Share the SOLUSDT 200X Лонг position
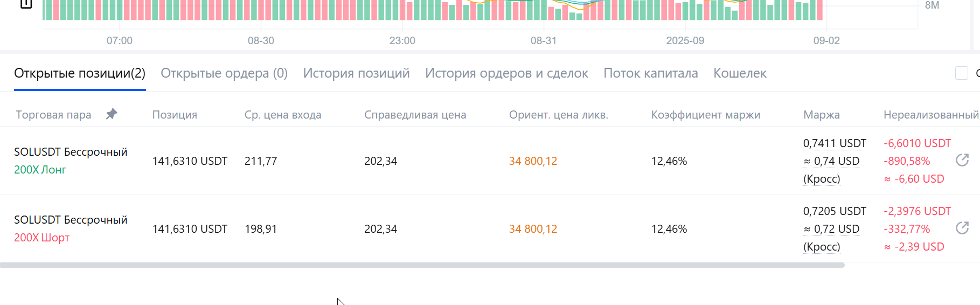The image size is (980, 305). click(962, 160)
